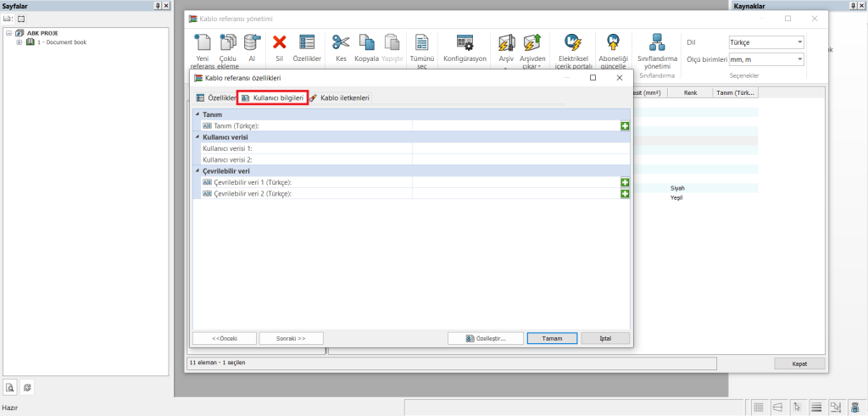Expand the ABK PROJE tree node
The height and width of the screenshot is (416, 868).
(x=8, y=33)
